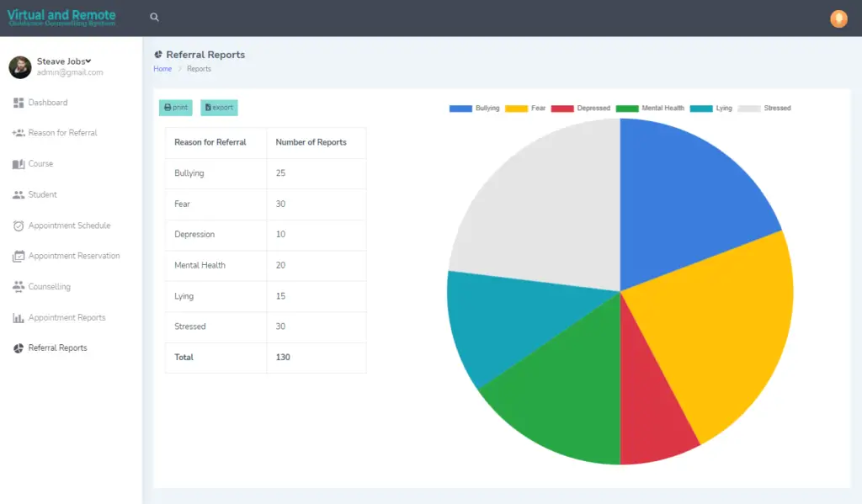862x504 pixels.
Task: Select the Dashboard icon in the sidebar
Action: (18, 102)
